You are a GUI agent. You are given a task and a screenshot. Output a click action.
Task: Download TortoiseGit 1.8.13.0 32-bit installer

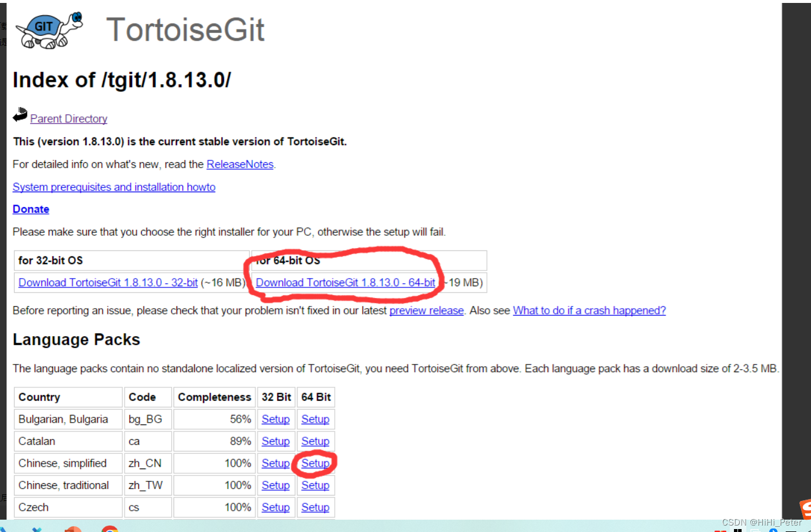point(108,283)
